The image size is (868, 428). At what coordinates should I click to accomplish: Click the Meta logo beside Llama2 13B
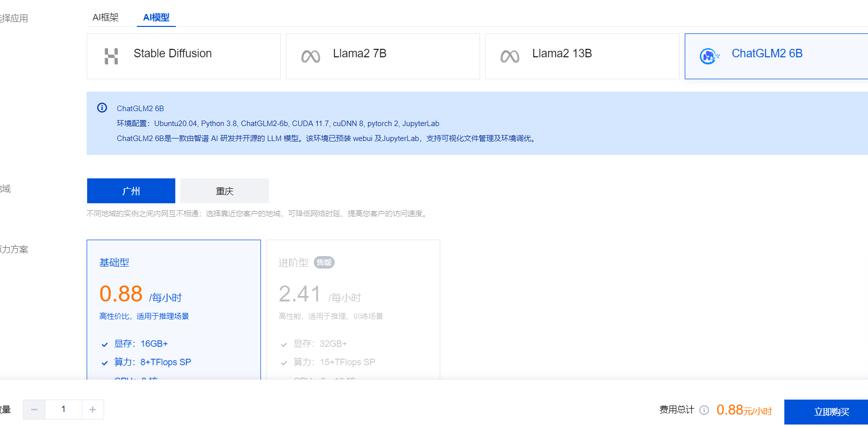(x=510, y=56)
